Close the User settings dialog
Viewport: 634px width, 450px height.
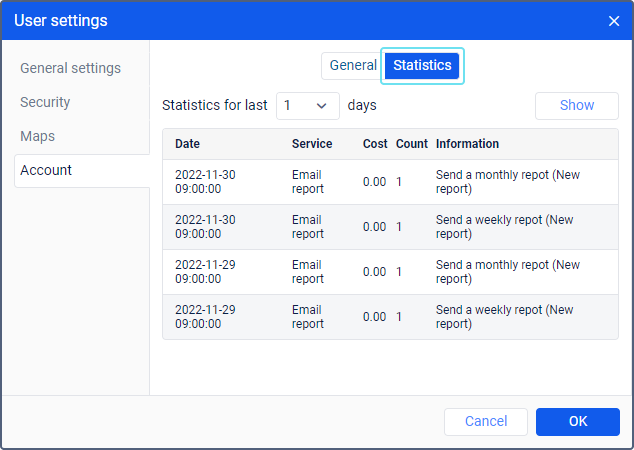coord(614,20)
